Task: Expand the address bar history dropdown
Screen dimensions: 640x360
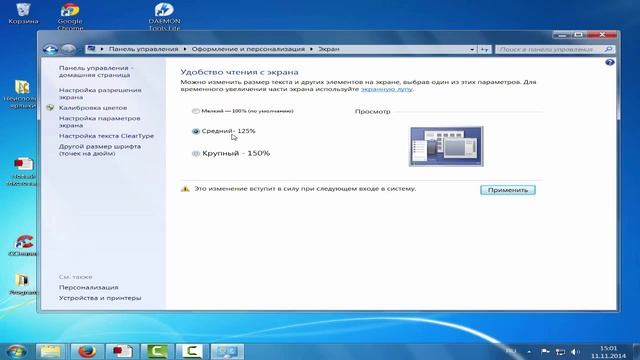Action: point(472,49)
